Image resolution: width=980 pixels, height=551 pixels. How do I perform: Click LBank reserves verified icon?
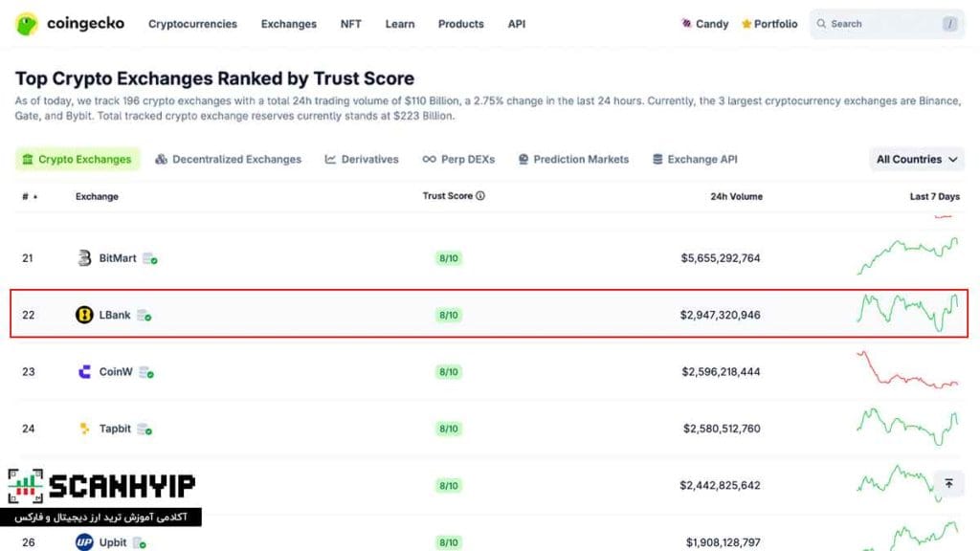(x=144, y=316)
